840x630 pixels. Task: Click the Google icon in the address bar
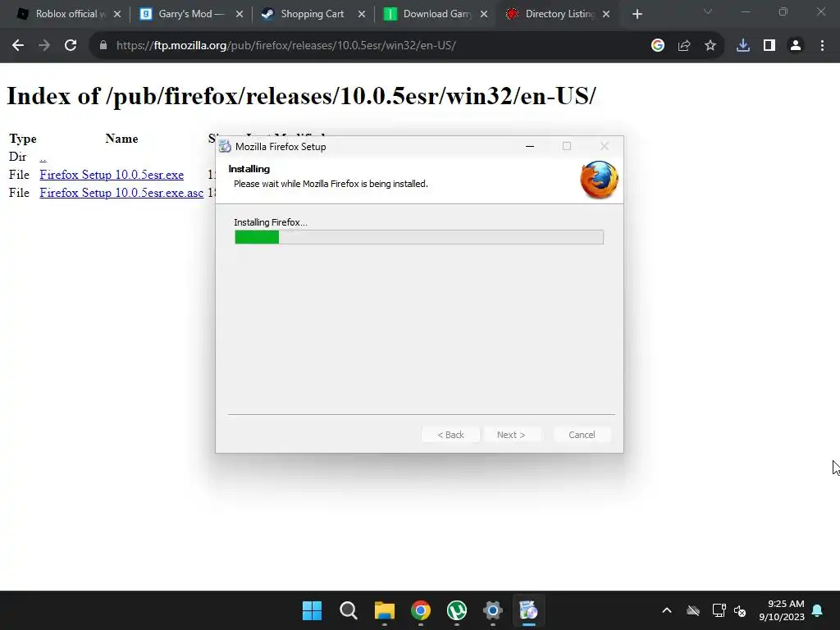(x=658, y=46)
